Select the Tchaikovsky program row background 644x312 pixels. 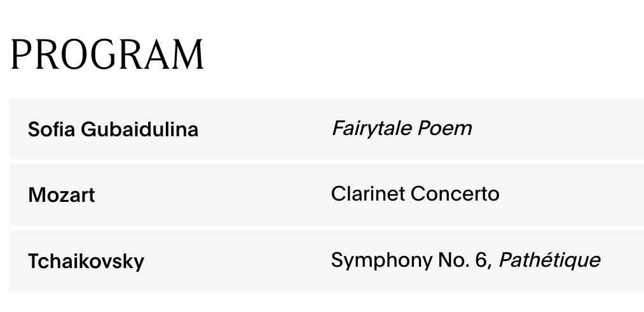point(327,260)
